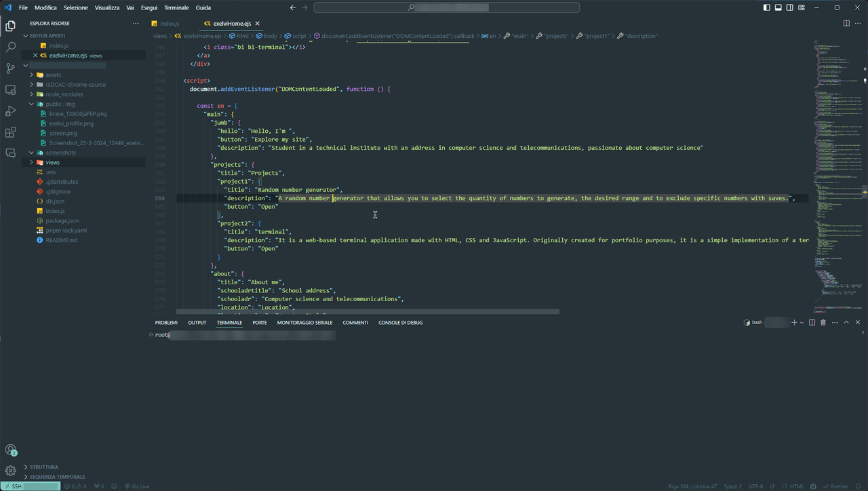This screenshot has height=491, width=868.
Task: Open Source Control view
Action: coord(10,68)
